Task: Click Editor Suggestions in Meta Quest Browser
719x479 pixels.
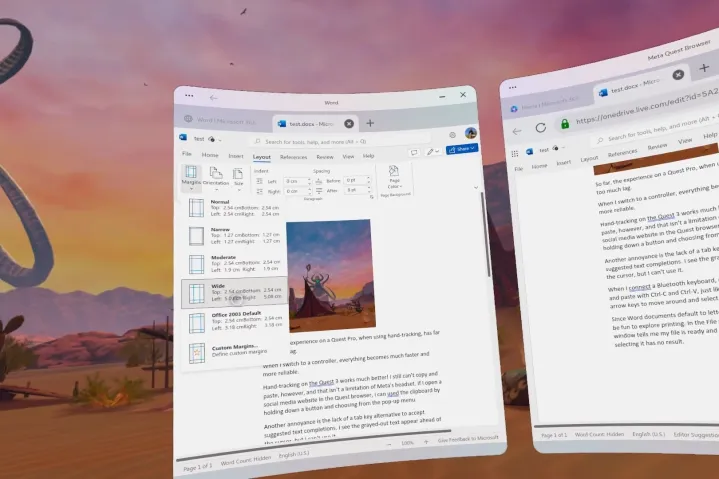Action: click(696, 435)
